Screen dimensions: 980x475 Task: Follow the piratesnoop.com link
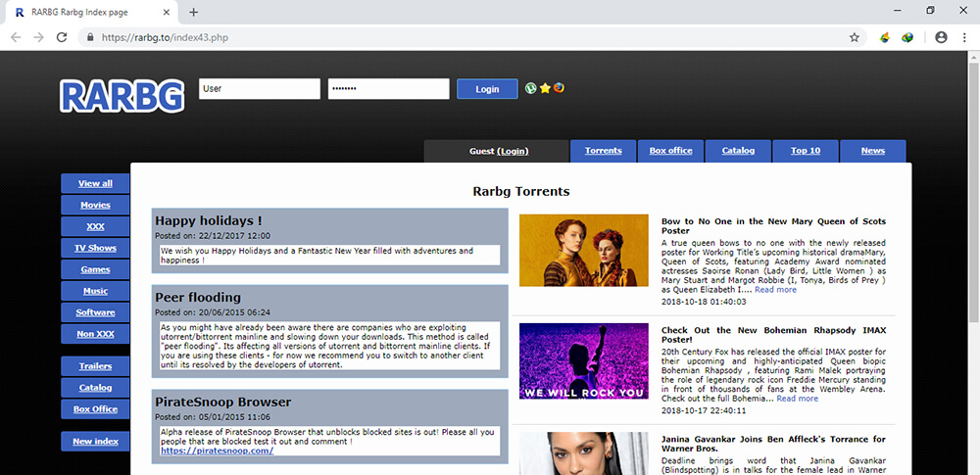[217, 450]
